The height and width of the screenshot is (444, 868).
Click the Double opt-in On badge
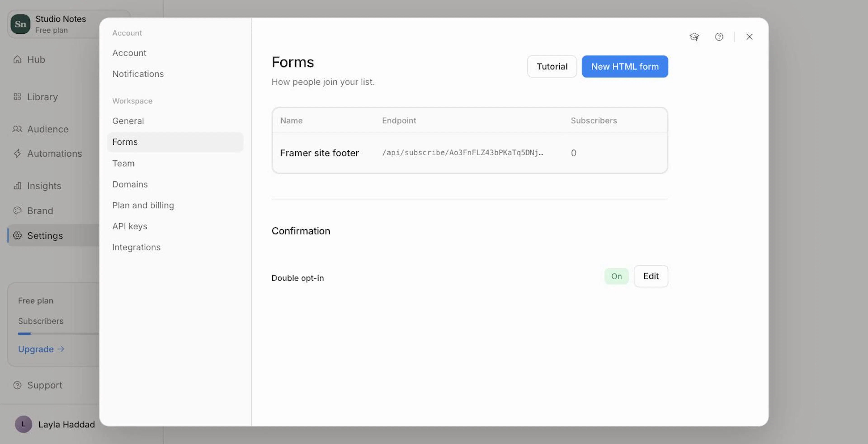click(616, 276)
